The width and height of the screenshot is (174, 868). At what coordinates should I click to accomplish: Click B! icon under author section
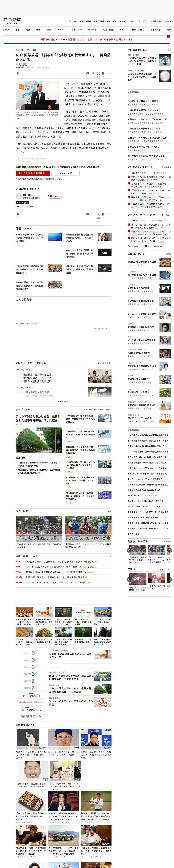pos(104,214)
